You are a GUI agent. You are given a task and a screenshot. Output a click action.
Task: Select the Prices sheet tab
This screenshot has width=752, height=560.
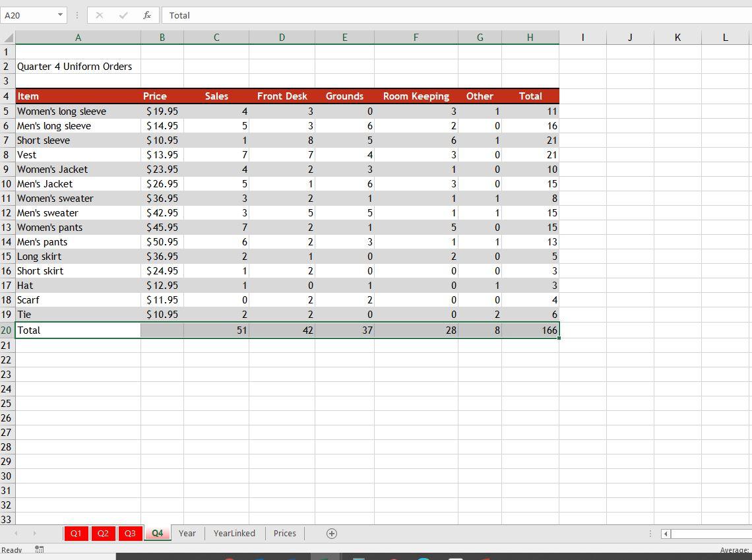[284, 533]
